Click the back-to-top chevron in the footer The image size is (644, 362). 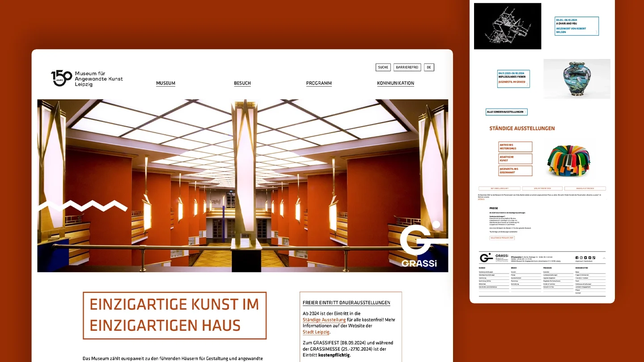604,258
